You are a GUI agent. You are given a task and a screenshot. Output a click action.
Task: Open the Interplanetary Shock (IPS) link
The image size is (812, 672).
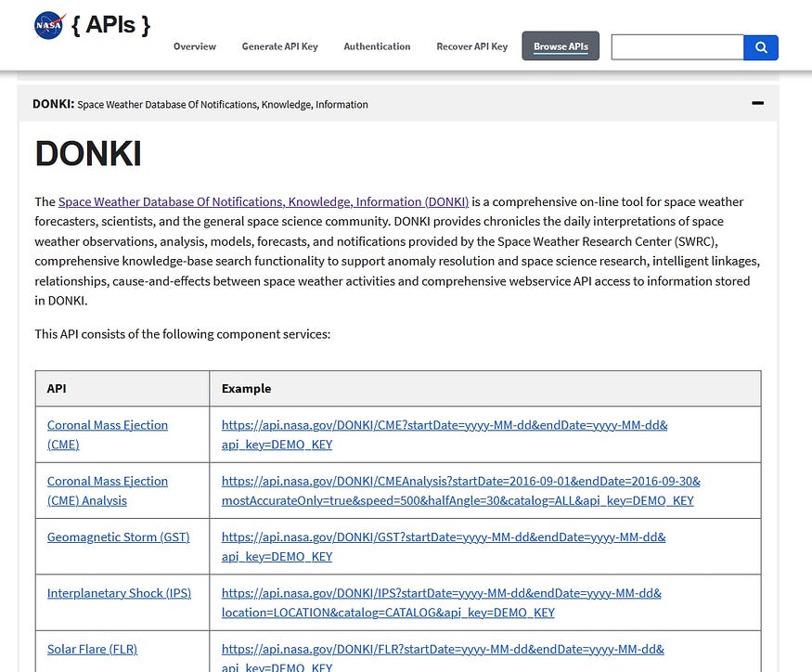click(x=119, y=593)
